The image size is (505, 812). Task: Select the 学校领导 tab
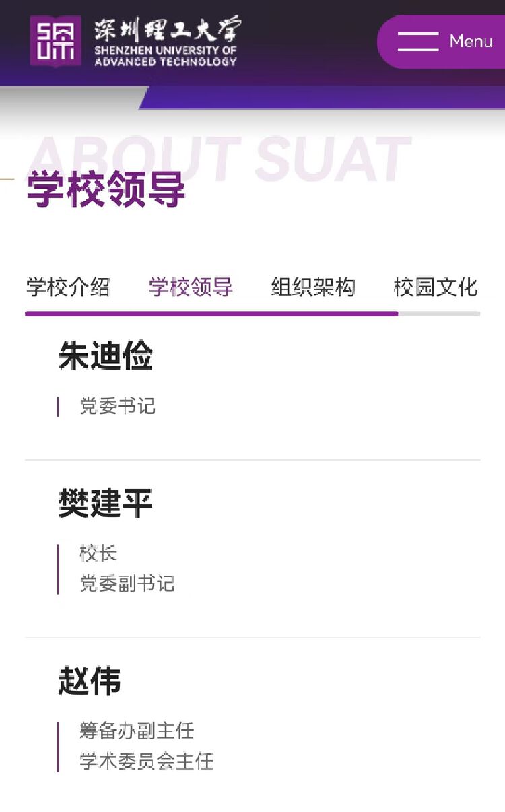click(191, 287)
